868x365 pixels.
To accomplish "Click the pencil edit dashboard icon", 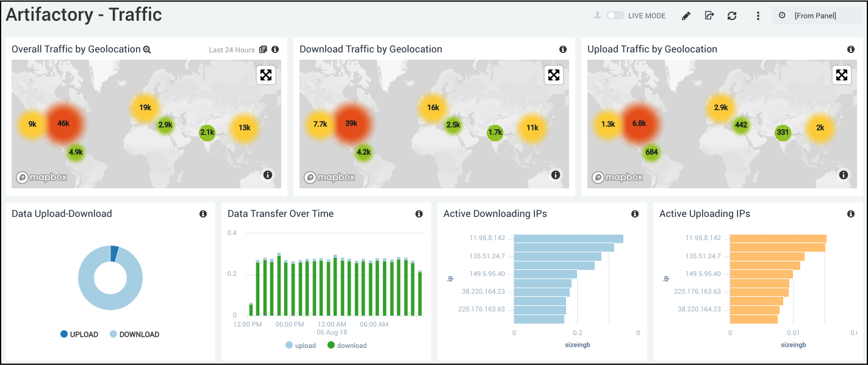I will (x=686, y=16).
